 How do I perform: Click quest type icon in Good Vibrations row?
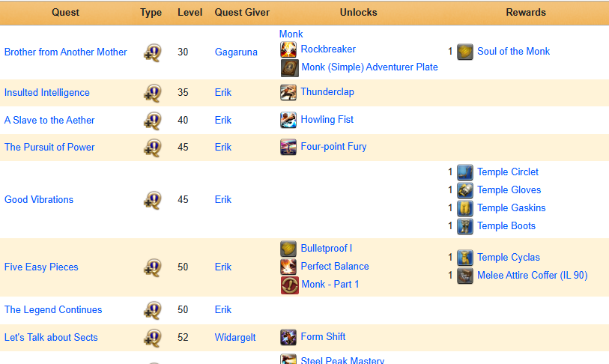153,200
